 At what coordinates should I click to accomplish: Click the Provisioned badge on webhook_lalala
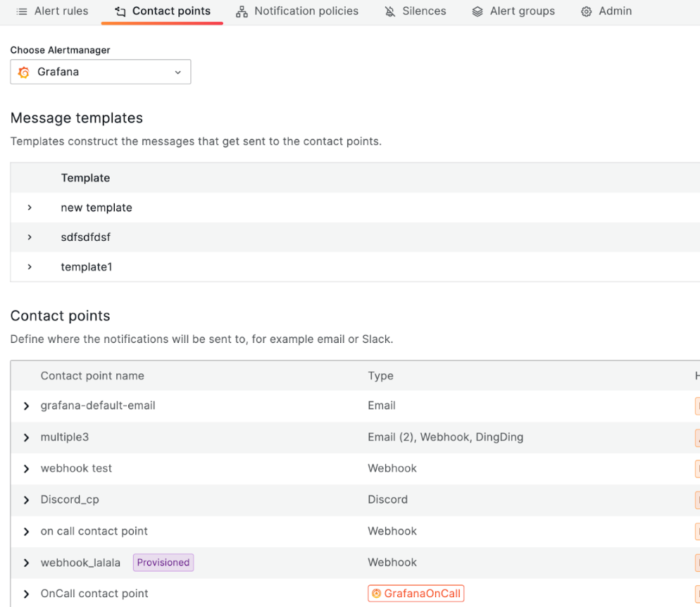(163, 562)
